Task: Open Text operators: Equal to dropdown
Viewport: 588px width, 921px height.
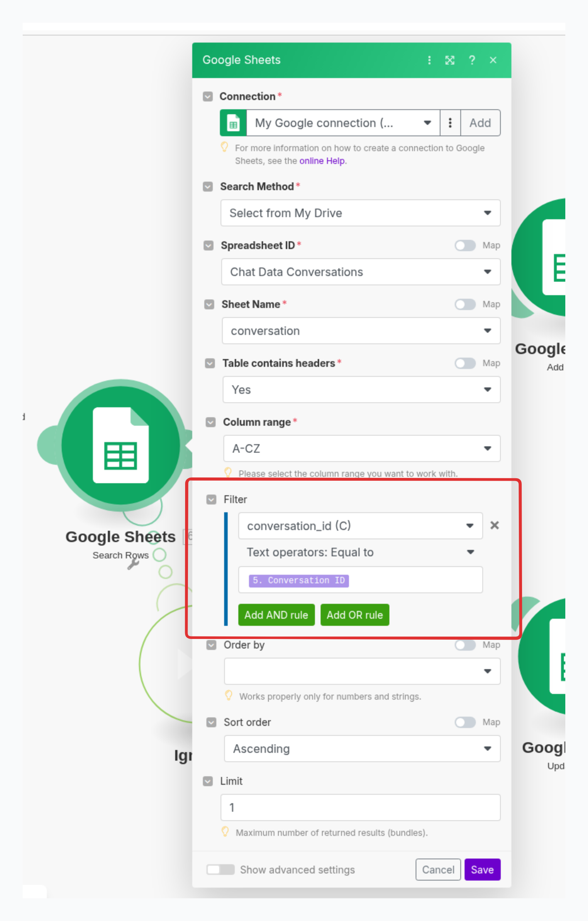Action: pyautogui.click(x=361, y=552)
